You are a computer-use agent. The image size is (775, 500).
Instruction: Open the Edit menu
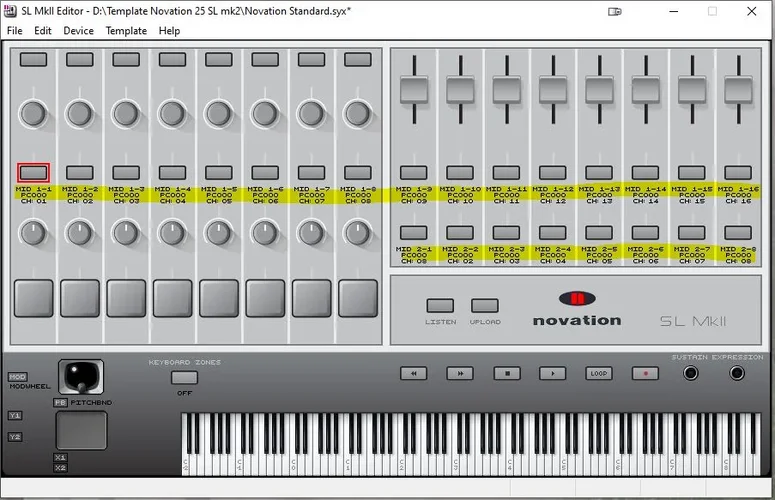tap(43, 31)
